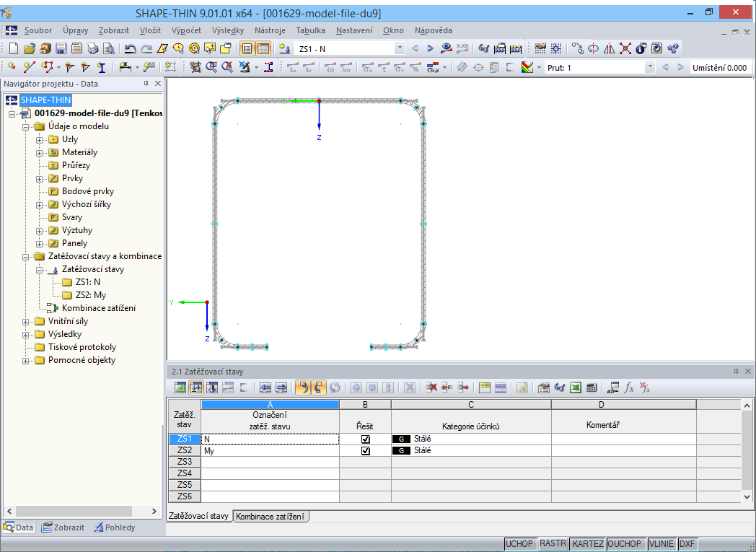
Task: Toggle the OUCHOP status bar button
Action: click(x=625, y=544)
